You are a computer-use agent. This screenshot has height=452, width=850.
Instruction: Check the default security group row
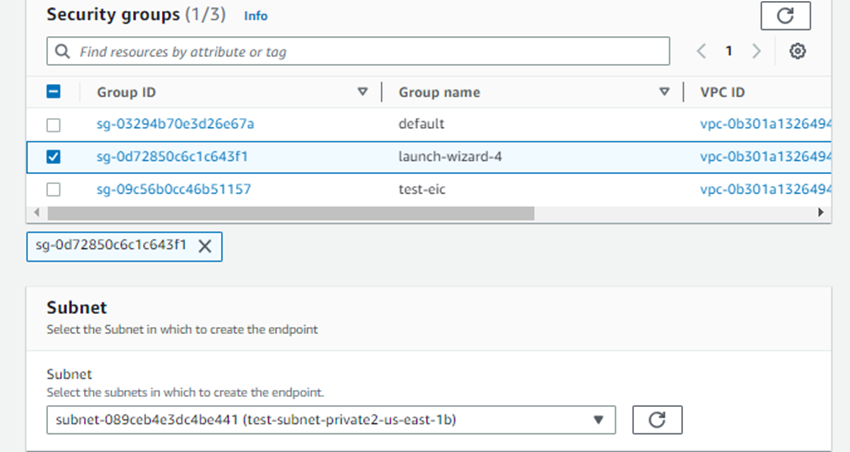(53, 125)
